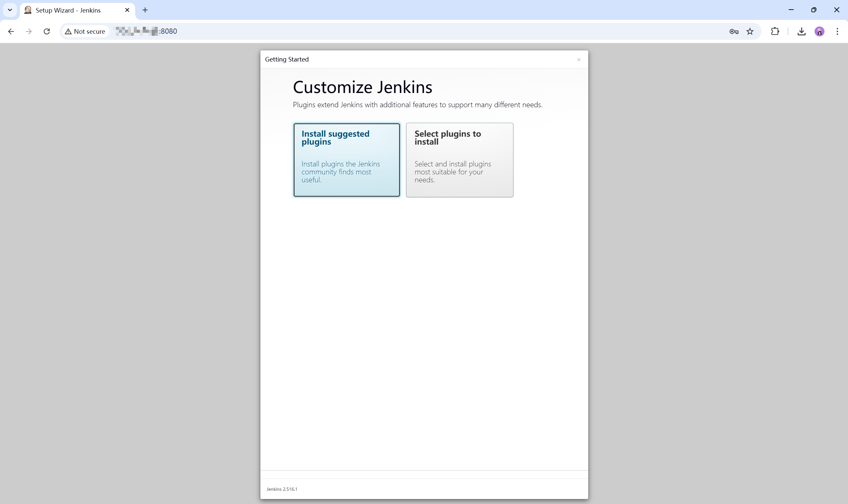The image size is (848, 504).
Task: Open the Not secure site info
Action: click(85, 31)
